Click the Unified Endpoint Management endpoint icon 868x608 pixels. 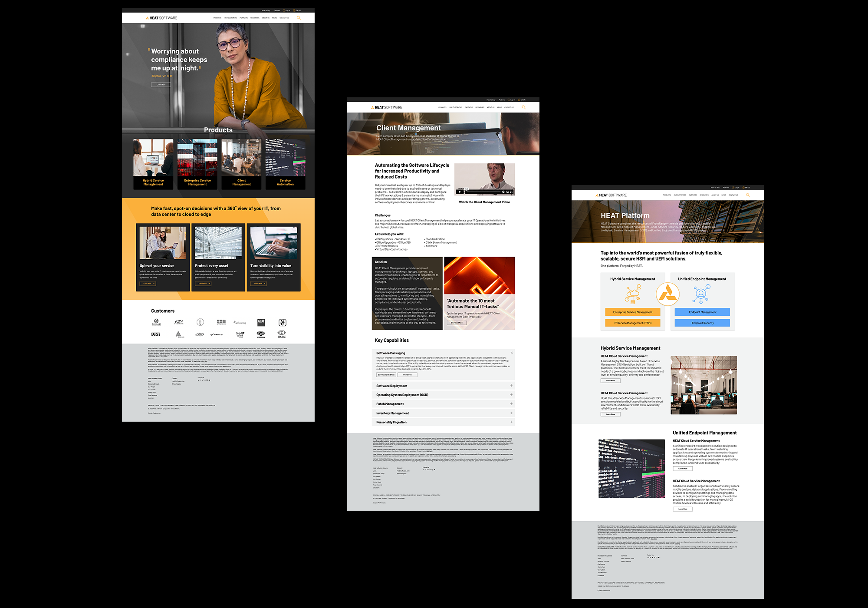pos(702,294)
